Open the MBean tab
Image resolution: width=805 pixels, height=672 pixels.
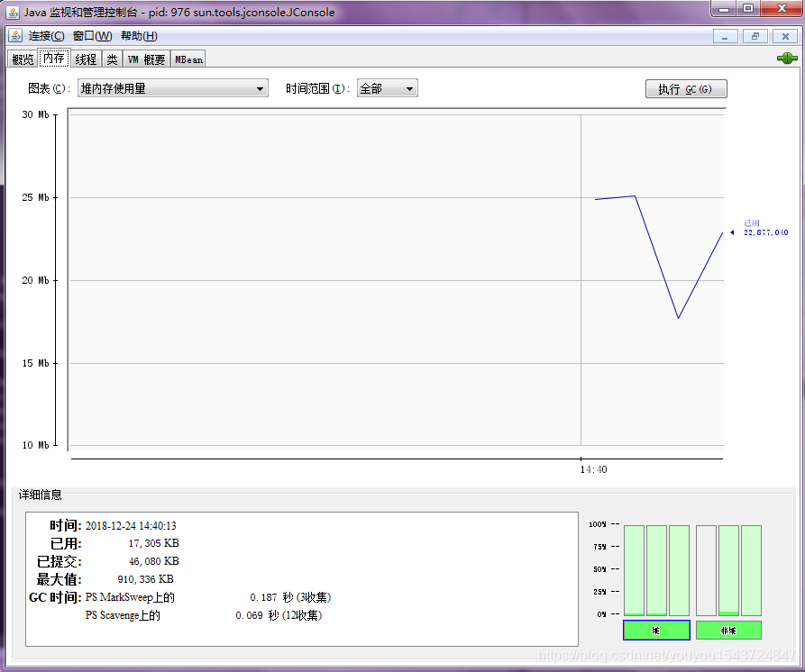click(188, 59)
